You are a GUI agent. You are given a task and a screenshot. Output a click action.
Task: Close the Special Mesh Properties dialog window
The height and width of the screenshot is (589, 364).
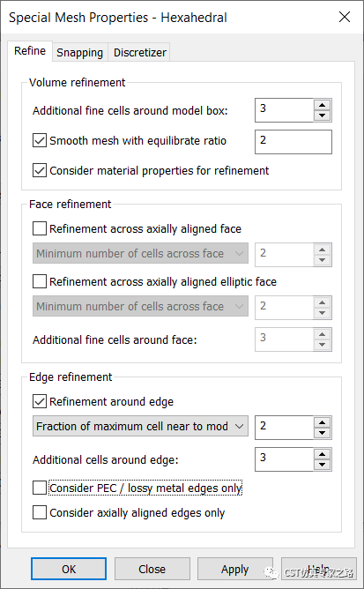click(x=345, y=17)
